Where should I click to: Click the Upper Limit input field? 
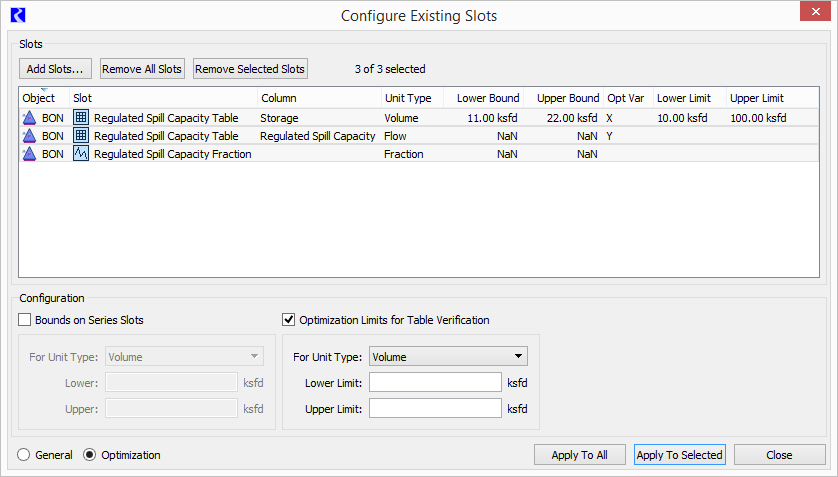(435, 409)
